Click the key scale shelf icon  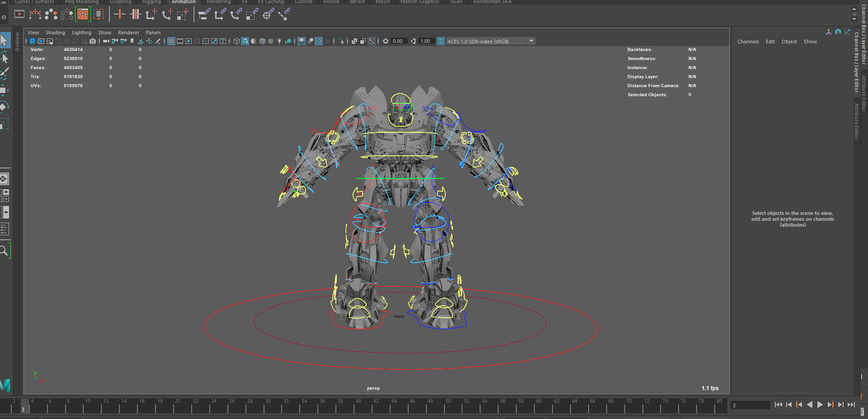click(182, 15)
